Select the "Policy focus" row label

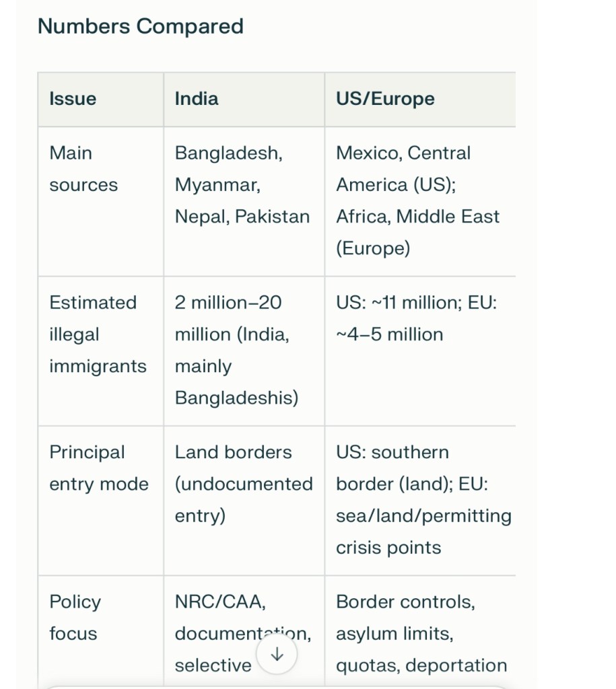click(75, 618)
